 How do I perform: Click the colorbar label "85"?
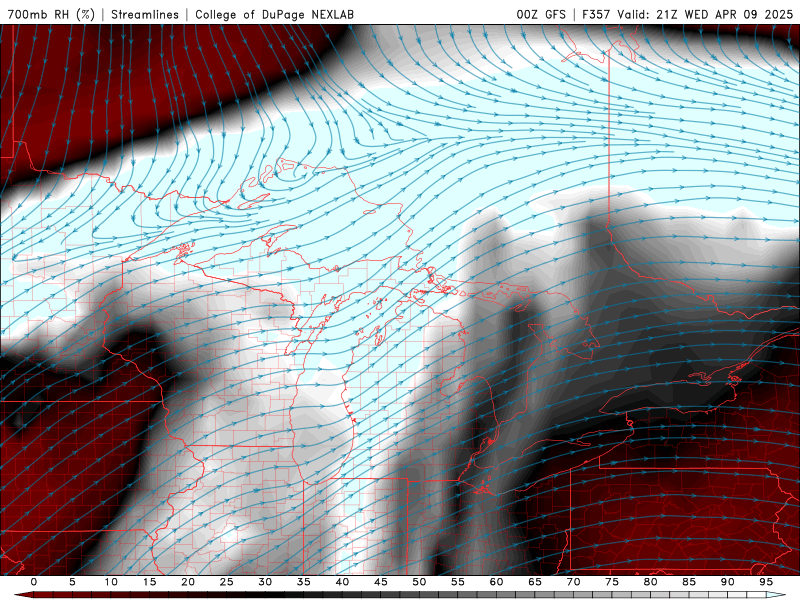click(x=689, y=582)
